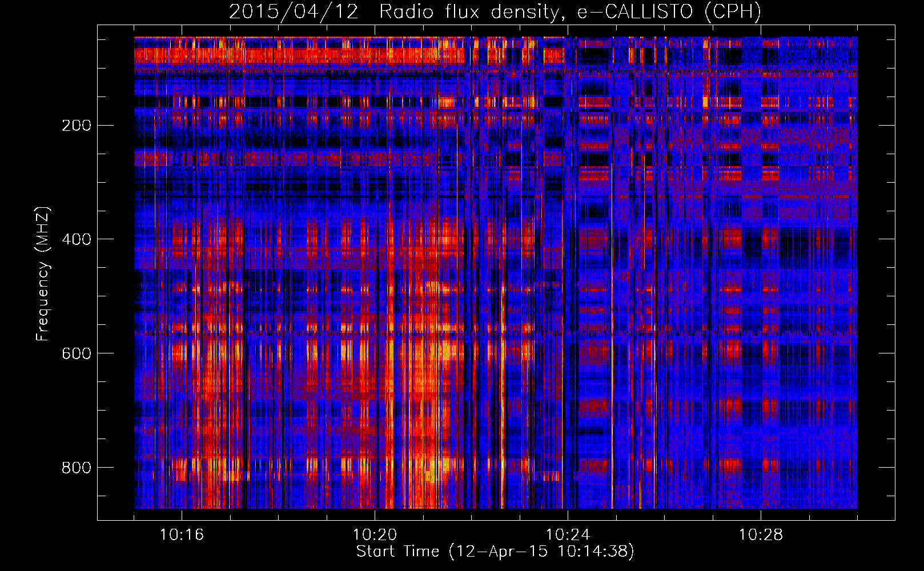Click the 600 frequency tick label
924x571 pixels.
point(77,353)
